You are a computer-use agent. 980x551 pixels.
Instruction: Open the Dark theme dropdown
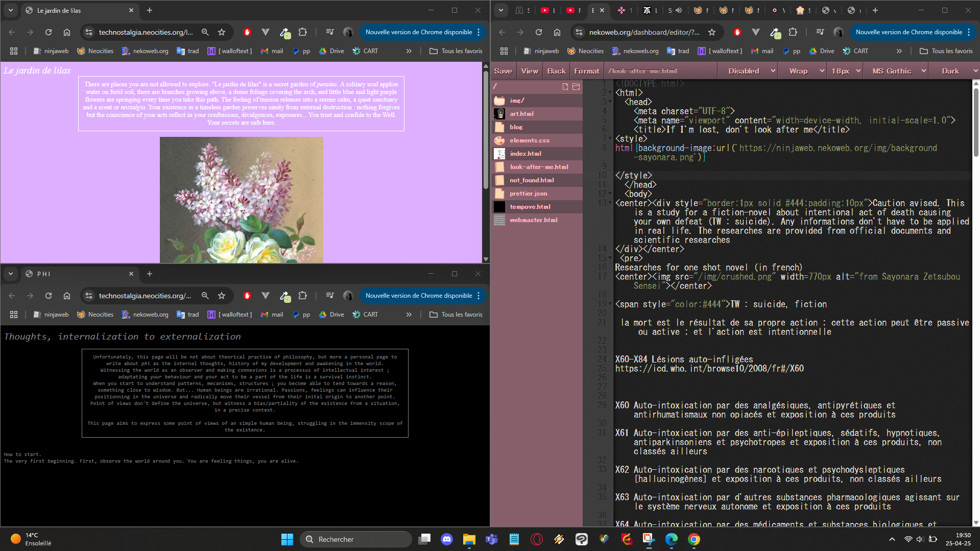point(954,71)
